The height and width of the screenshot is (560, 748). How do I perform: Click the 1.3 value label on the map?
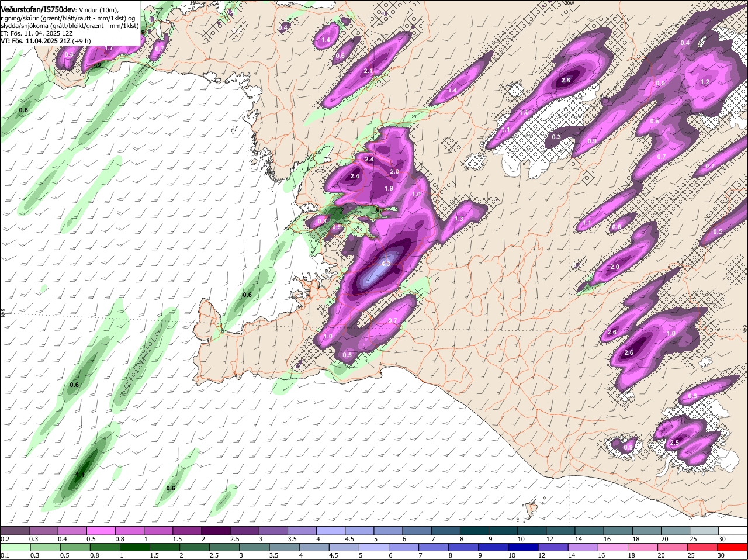(x=459, y=219)
